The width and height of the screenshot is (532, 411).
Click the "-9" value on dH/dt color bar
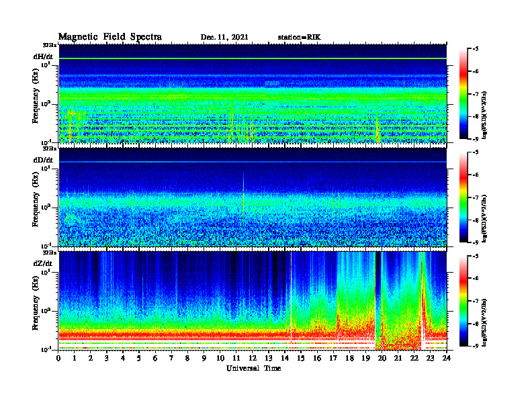[476, 139]
